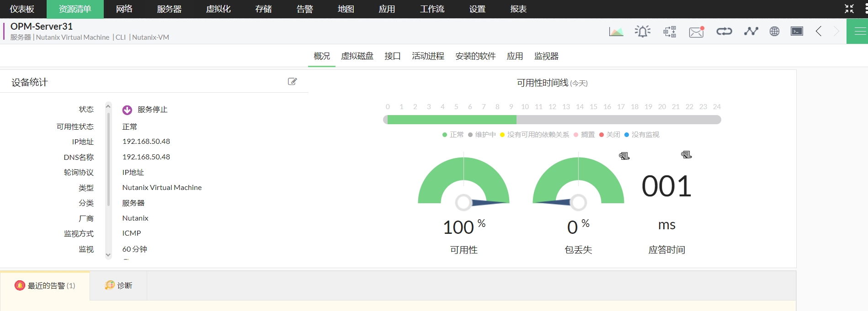This screenshot has width=868, height=311.
Task: Open the small options icon above 001 ms
Action: point(687,155)
